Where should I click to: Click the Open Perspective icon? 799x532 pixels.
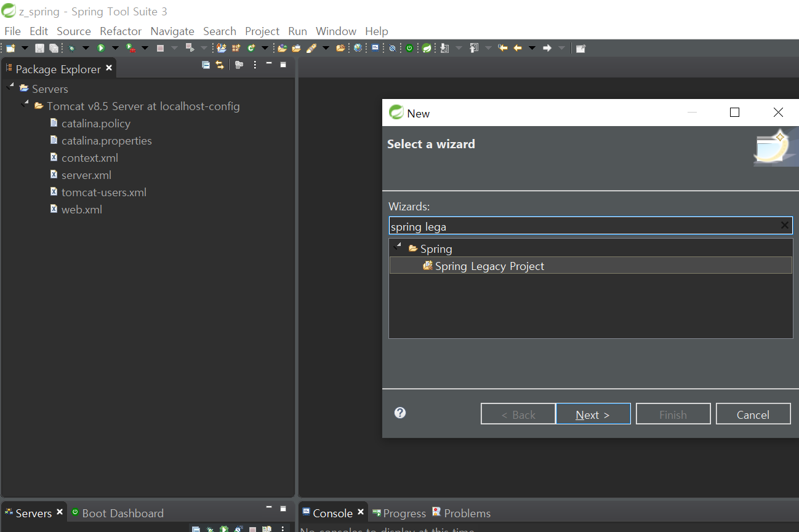[x=581, y=48]
